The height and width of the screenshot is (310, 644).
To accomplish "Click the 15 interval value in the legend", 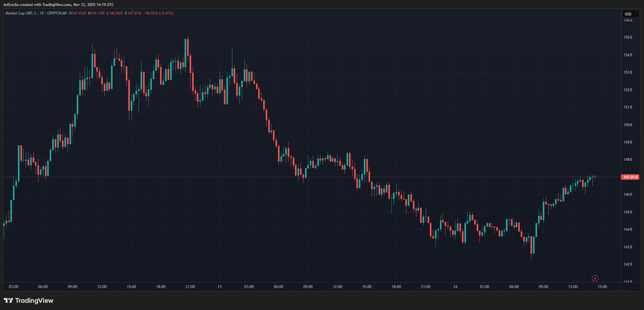I will 42,13.
